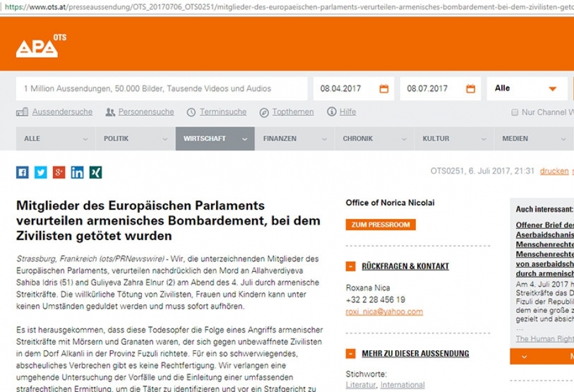Viewport: 574px width, 392px height.
Task: Expand CHRONIK navigation dropdown arrow
Action: pos(404,139)
